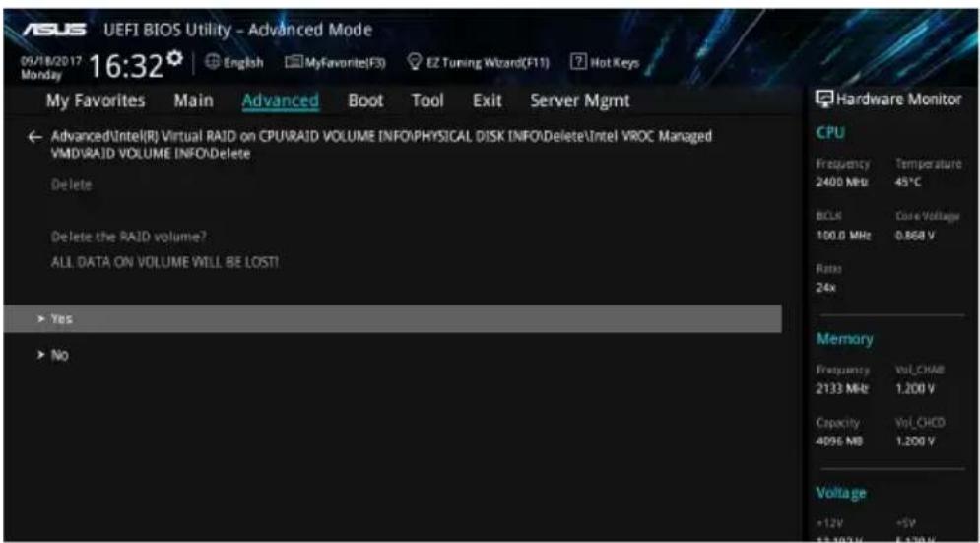Click the Memory section heading

pyautogui.click(x=844, y=339)
